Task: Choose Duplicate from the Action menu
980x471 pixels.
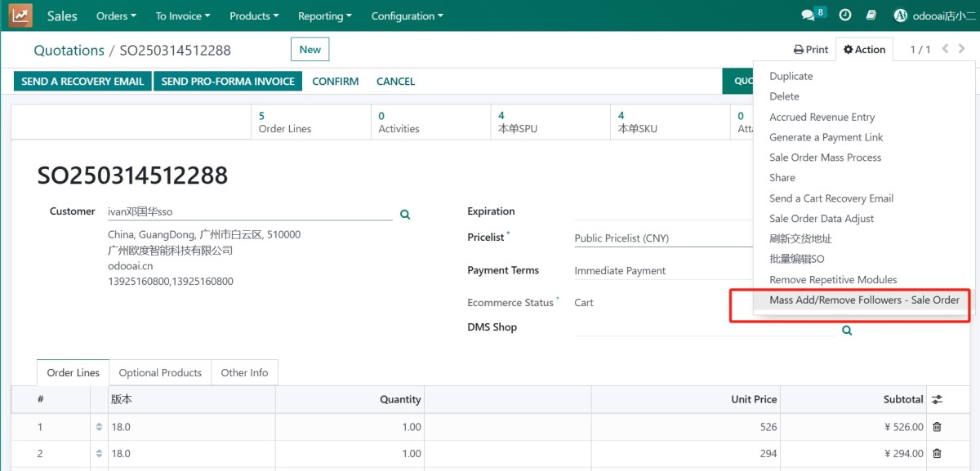Action: [791, 76]
